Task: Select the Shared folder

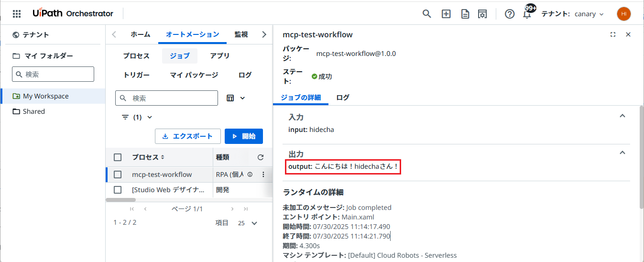Action: tap(53, 111)
